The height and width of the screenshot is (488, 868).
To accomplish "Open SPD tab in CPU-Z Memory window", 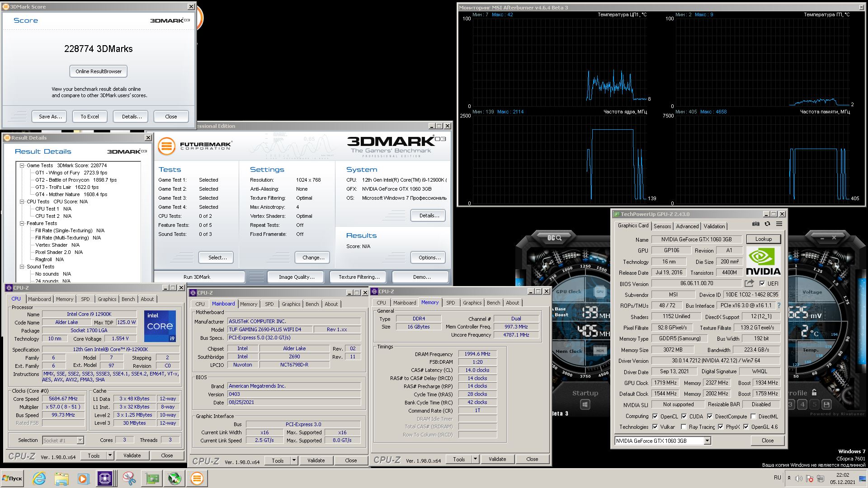I will [450, 303].
